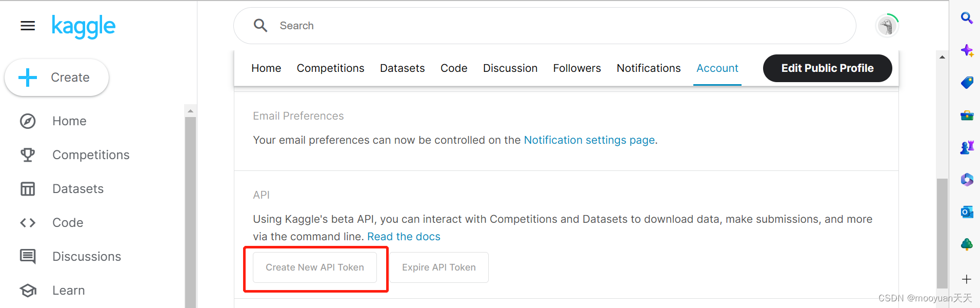Click the Expire API Token button
Viewport: 980px width, 308px height.
439,267
